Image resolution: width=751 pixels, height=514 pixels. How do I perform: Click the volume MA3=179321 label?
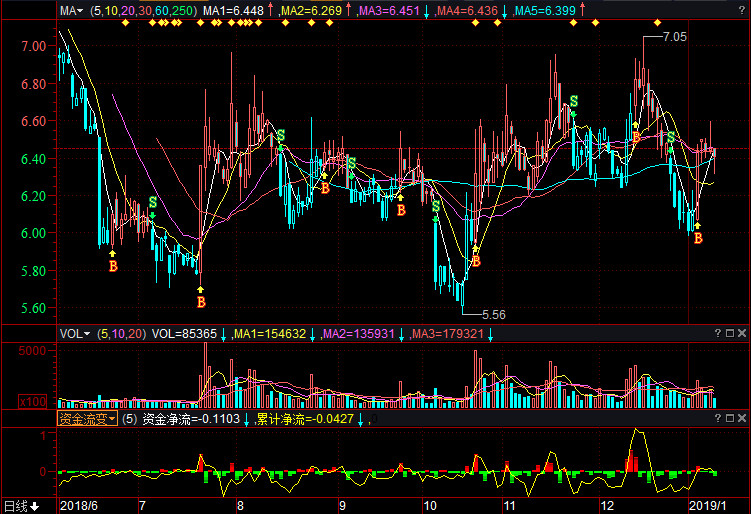tap(448, 334)
